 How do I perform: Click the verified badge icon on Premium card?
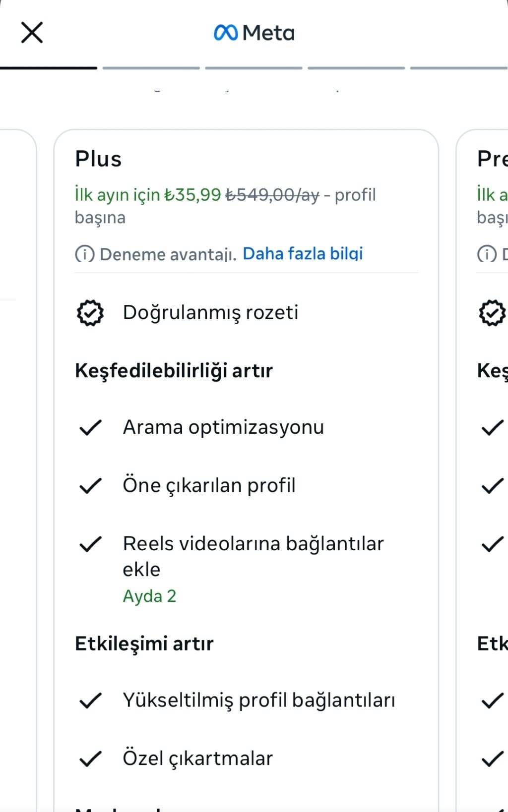492,312
